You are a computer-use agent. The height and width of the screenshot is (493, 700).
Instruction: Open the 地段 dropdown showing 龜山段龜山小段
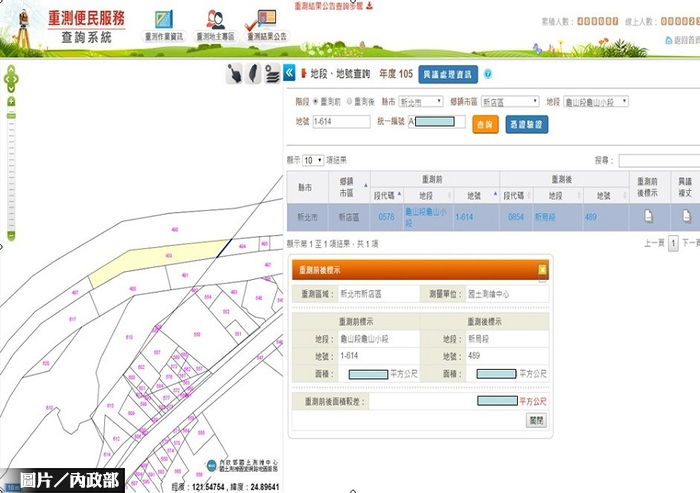[x=596, y=102]
